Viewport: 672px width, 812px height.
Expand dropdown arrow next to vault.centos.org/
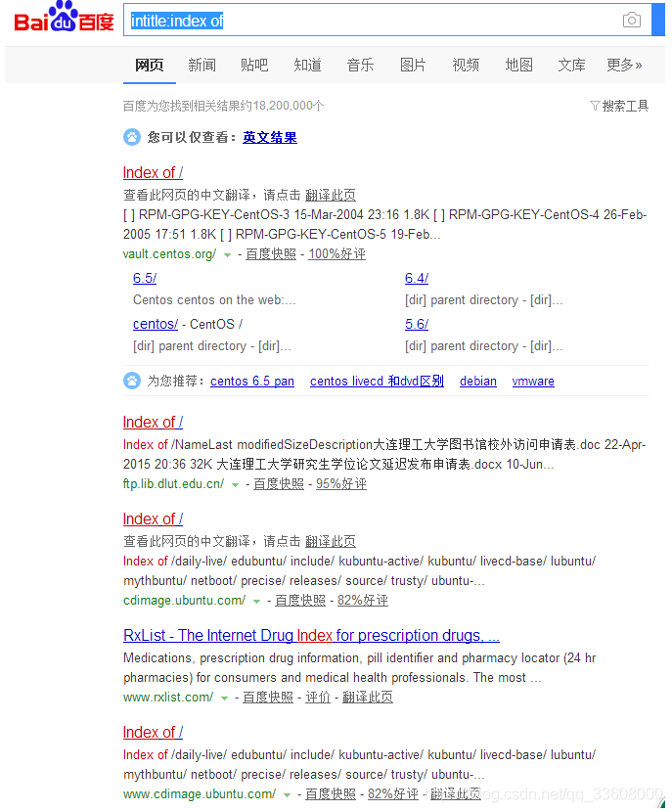227,254
